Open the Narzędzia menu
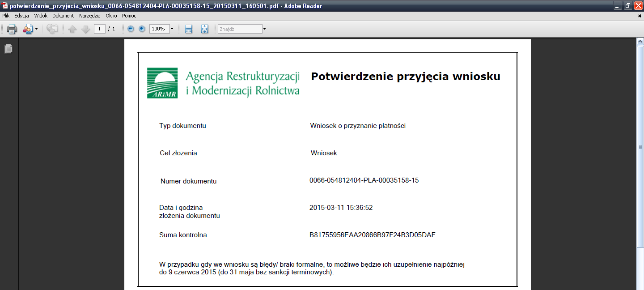 coord(90,16)
